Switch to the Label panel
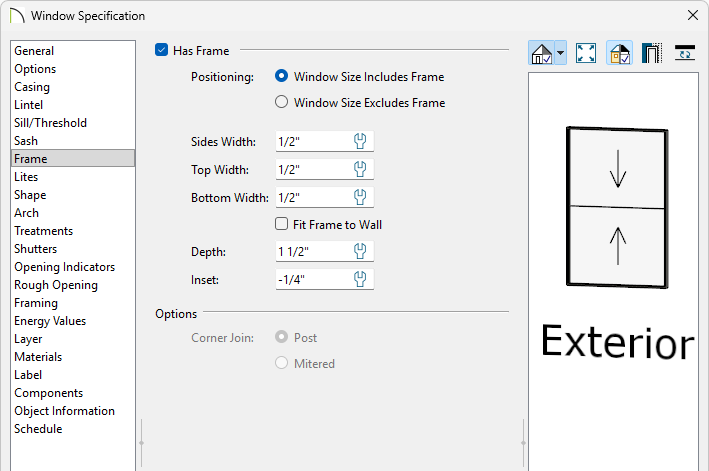This screenshot has width=709, height=471. pyautogui.click(x=73, y=375)
